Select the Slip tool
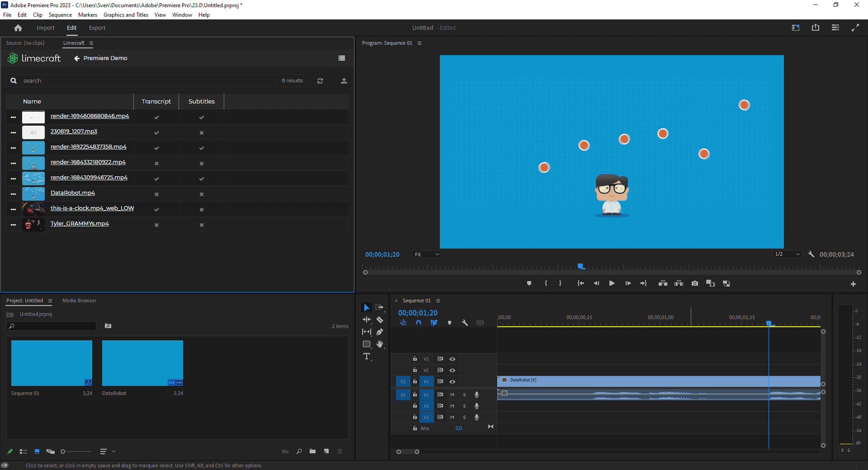This screenshot has width=868, height=470. 367,332
